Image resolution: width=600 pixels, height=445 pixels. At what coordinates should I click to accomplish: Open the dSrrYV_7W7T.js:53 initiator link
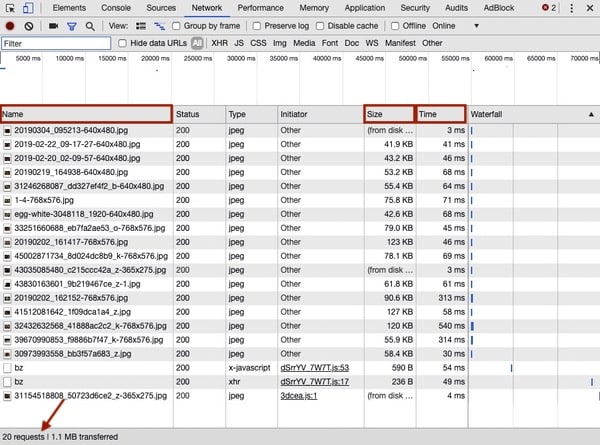pos(314,368)
